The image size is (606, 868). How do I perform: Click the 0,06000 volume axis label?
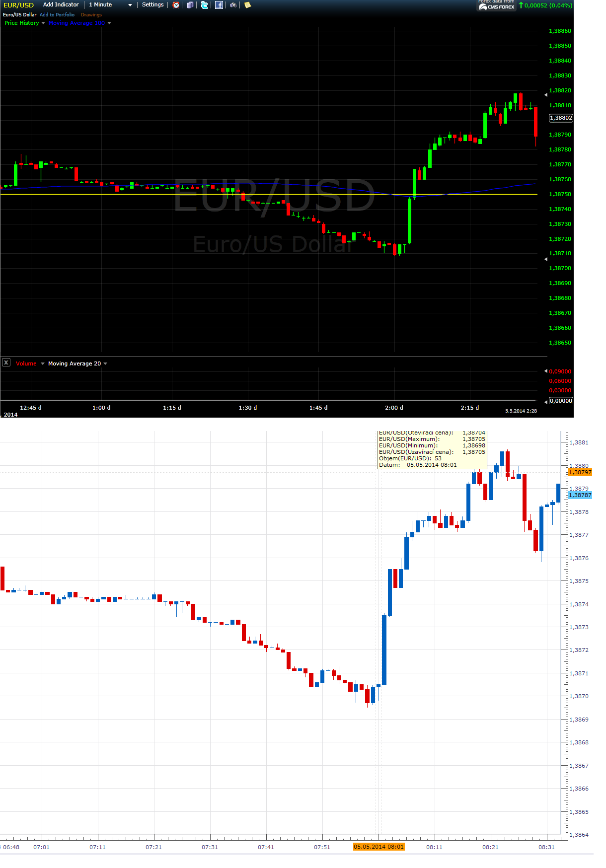coord(560,381)
